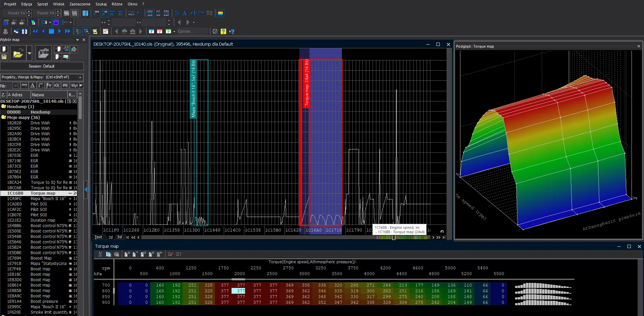644x316 pixels.
Task: Open the Zaznaczenie menu
Action: [x=80, y=4]
